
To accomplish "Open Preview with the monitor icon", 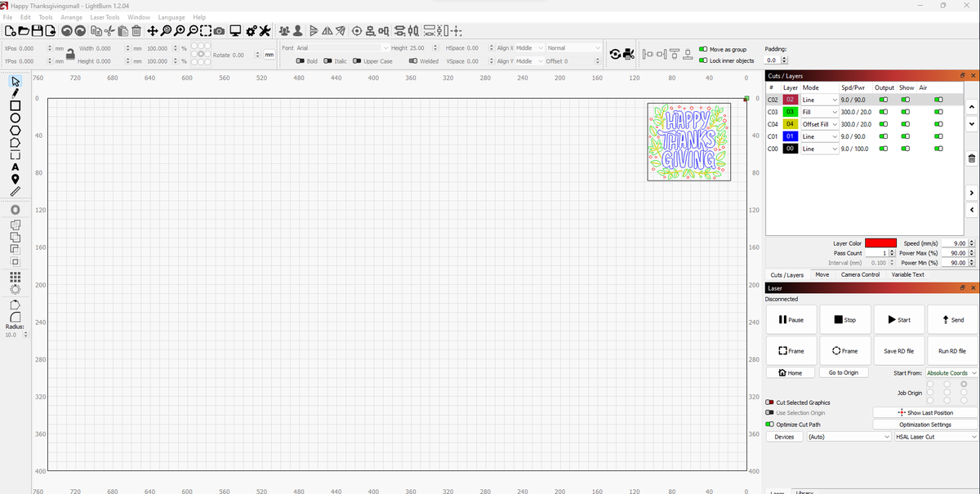I will tap(235, 31).
